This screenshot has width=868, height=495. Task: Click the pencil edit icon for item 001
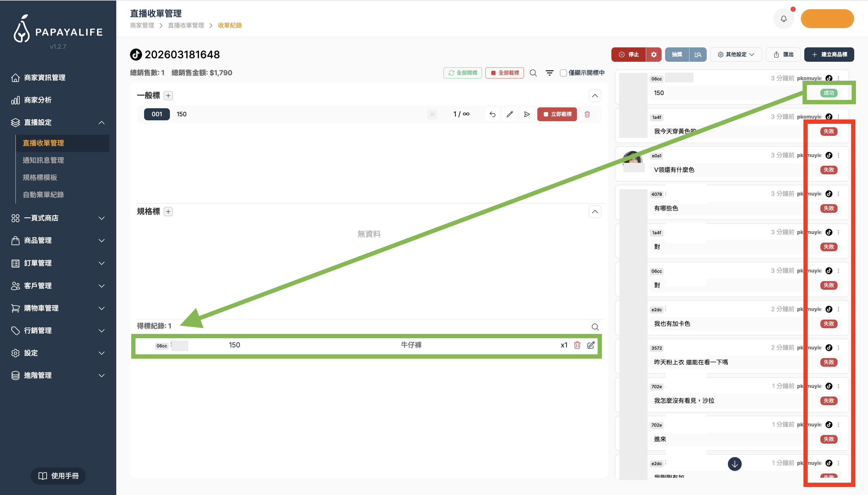click(x=509, y=114)
